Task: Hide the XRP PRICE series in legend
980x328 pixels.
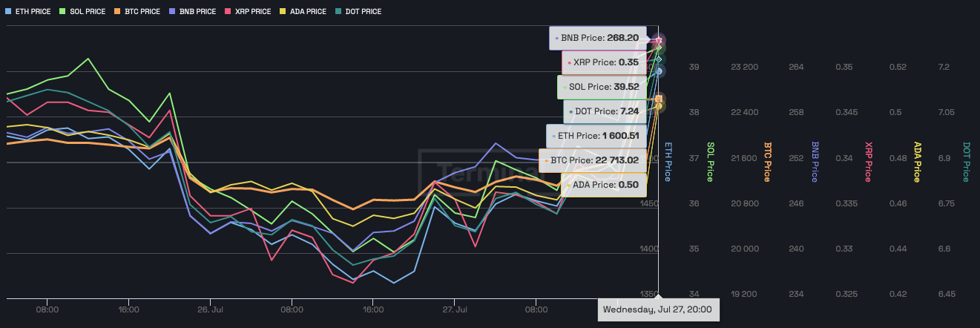Action: (247, 12)
